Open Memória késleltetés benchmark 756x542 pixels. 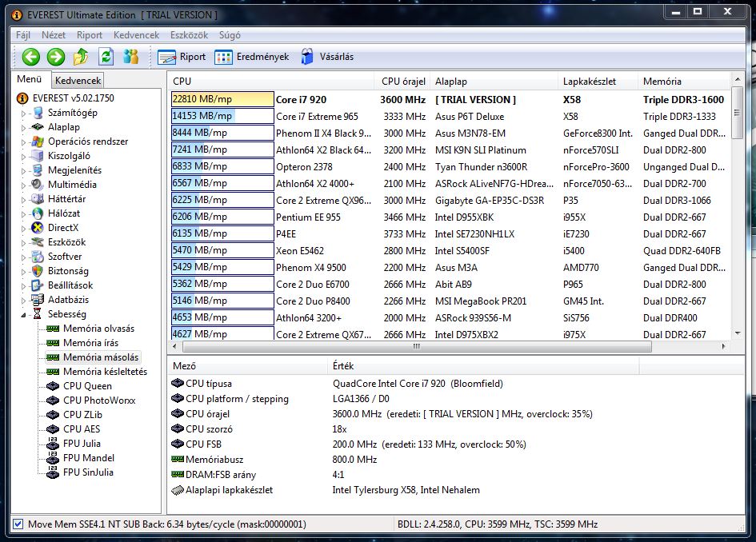pos(105,372)
